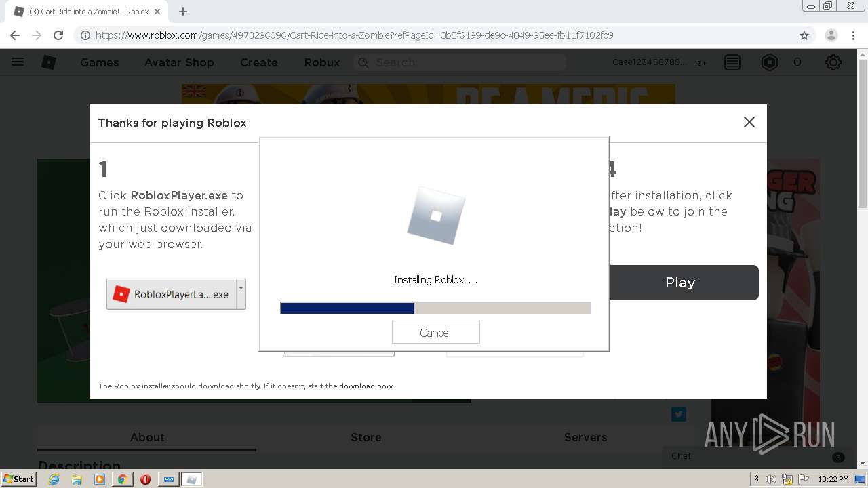Open the Roblox news feed icon
This screenshot has height=488, width=868.
coord(732,62)
